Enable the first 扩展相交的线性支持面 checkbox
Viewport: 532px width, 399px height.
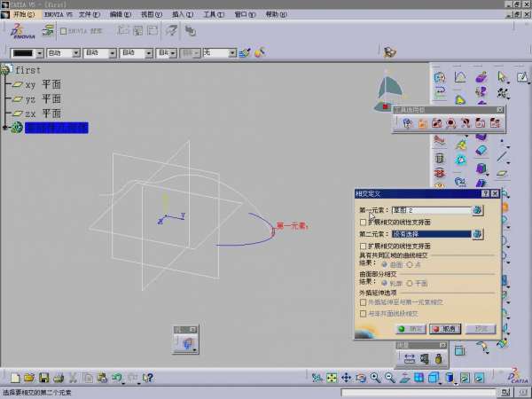(x=363, y=222)
